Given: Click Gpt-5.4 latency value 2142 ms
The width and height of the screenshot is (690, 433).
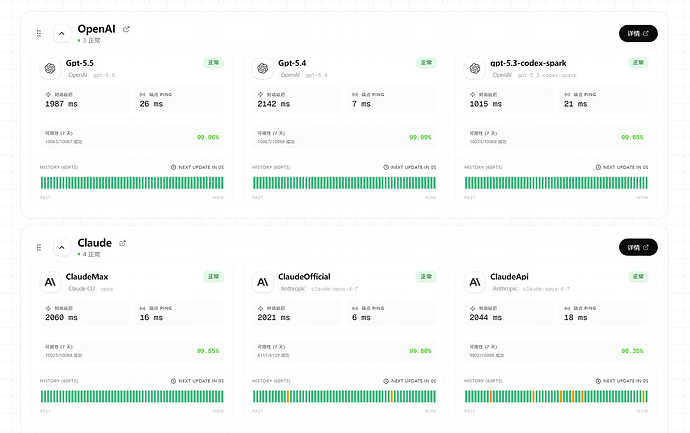Looking at the screenshot, I should 274,104.
